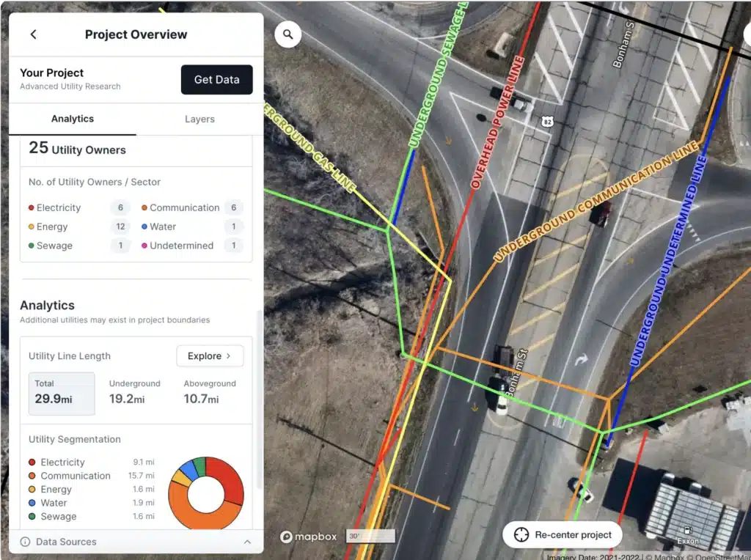Click the Get Data button
Image resolution: width=751 pixels, height=560 pixels.
point(216,79)
